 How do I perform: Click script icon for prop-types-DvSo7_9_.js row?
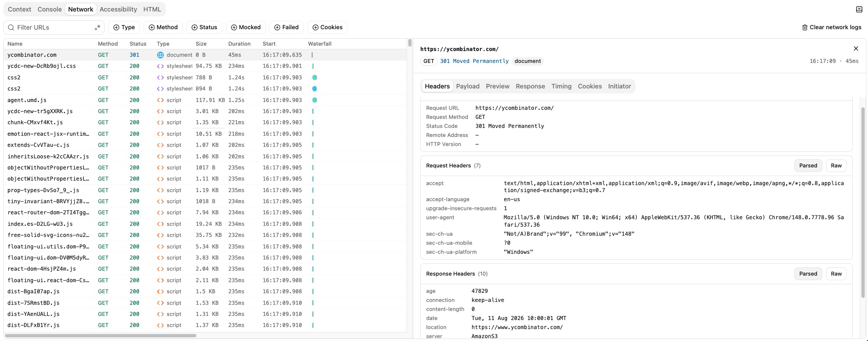(x=161, y=190)
